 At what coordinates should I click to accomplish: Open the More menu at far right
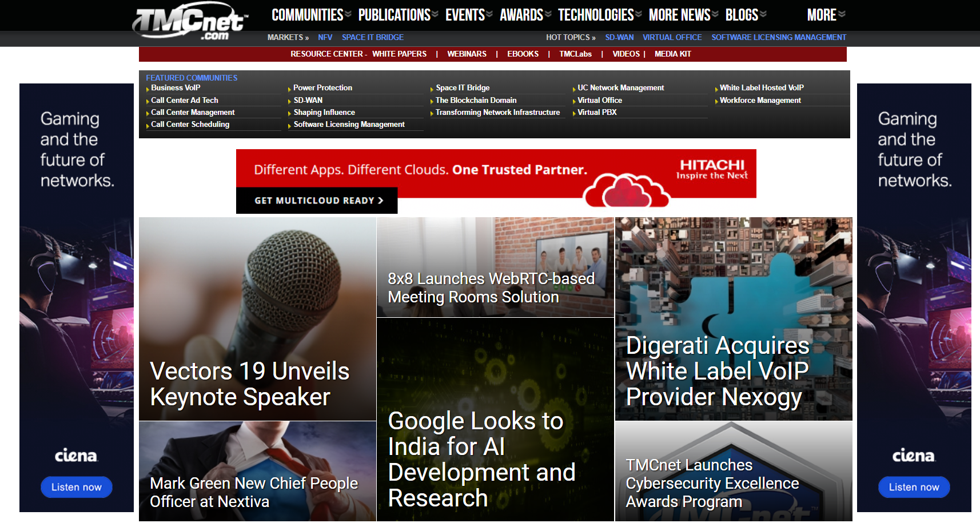coord(825,15)
